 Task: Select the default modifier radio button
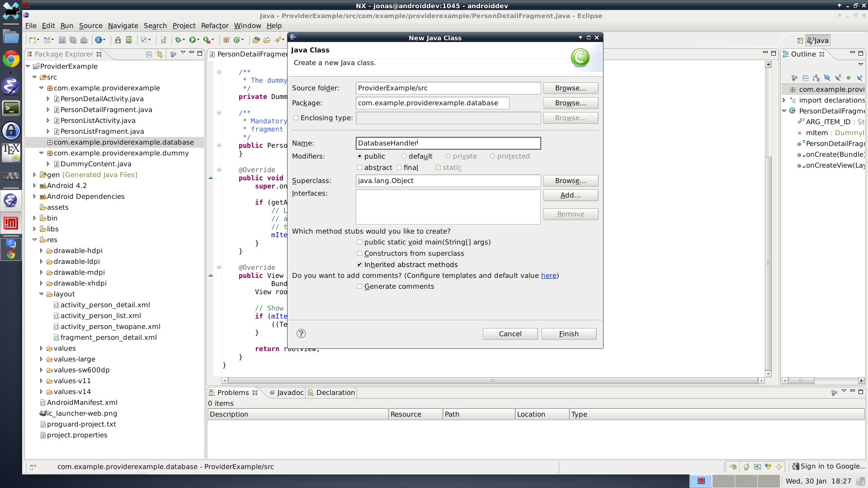coord(404,156)
